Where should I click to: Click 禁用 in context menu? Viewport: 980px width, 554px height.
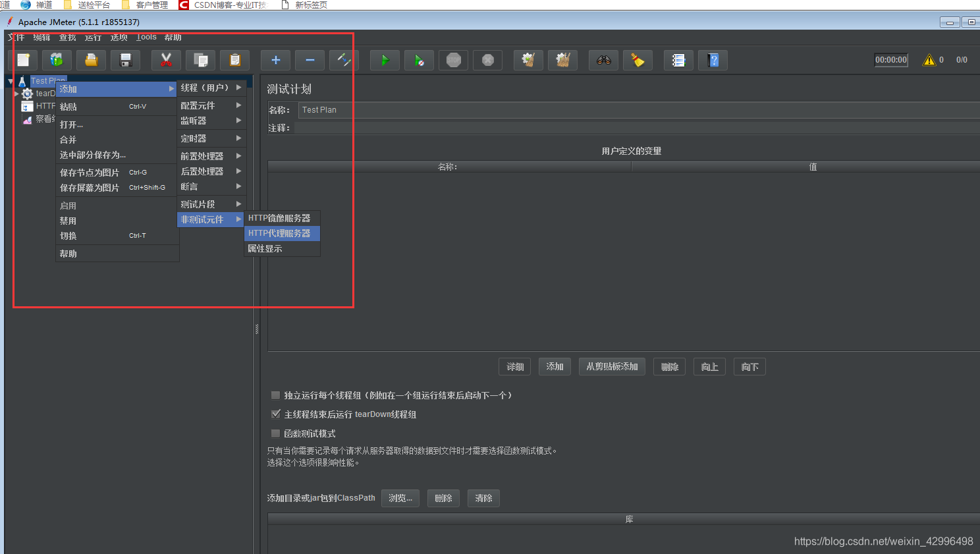click(x=117, y=221)
